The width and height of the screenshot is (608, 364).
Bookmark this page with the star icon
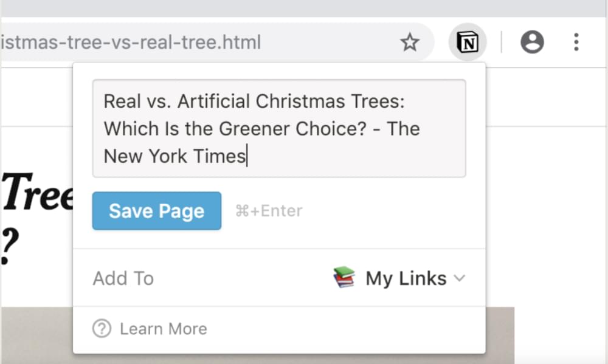pos(410,43)
